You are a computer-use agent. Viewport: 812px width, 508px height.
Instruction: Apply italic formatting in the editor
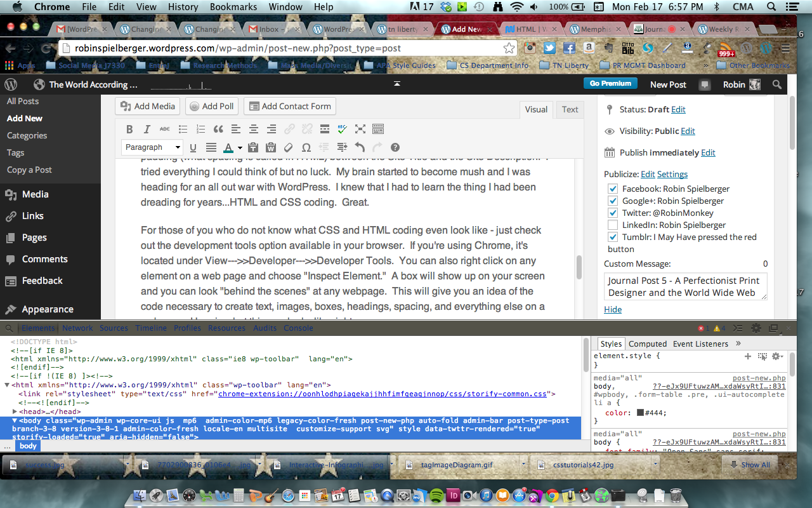point(147,129)
